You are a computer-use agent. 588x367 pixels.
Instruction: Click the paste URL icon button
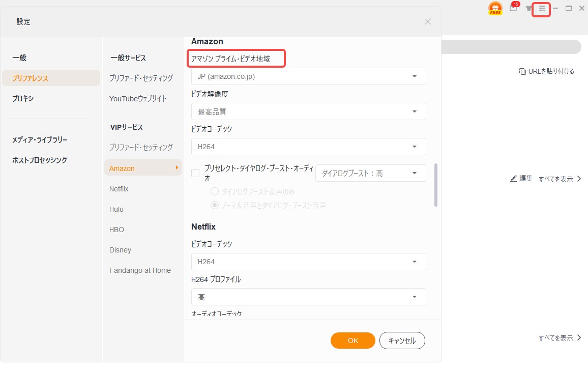522,71
